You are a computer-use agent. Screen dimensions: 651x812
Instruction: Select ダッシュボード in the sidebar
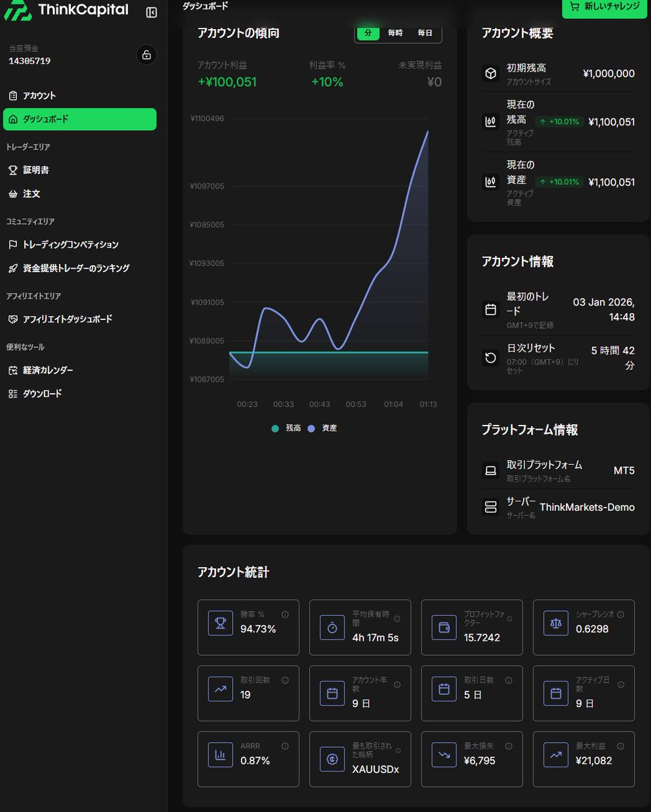click(80, 119)
